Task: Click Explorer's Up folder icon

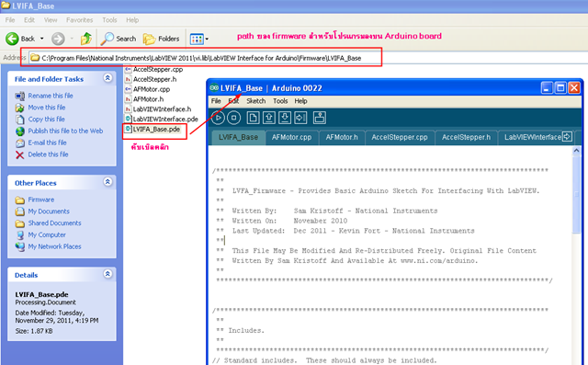Action: pos(86,39)
